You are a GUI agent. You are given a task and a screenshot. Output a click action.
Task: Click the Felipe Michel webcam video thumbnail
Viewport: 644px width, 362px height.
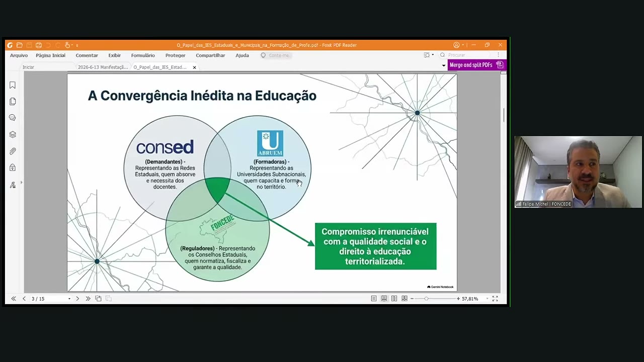578,172
